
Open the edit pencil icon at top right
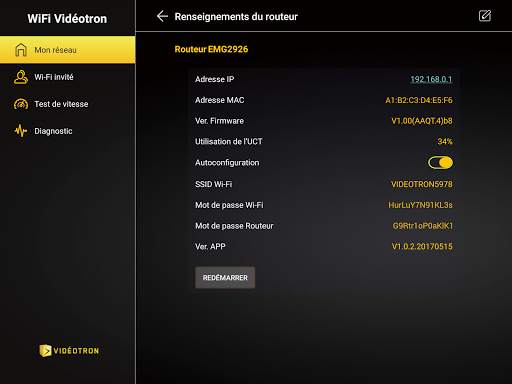485,15
